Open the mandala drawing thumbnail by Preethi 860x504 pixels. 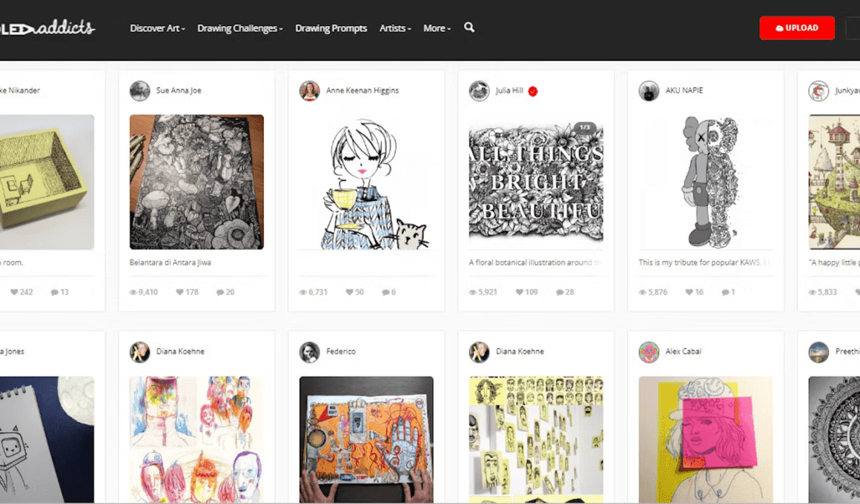834,440
